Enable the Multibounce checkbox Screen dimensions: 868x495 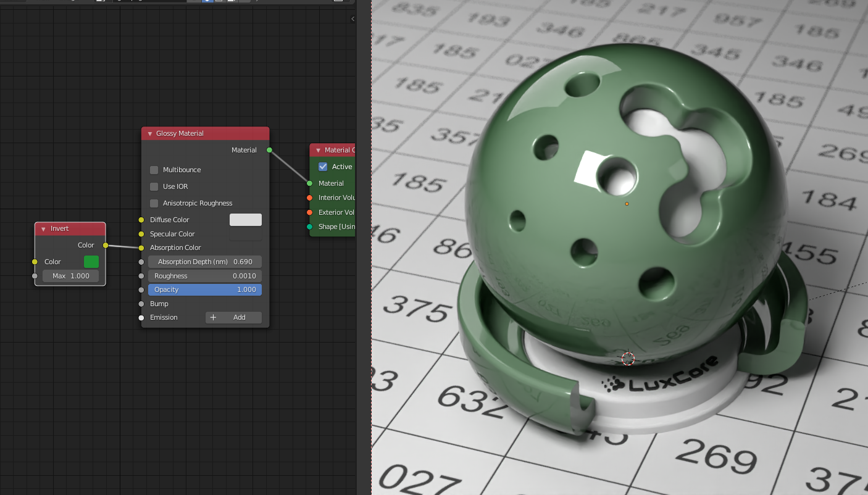[154, 170]
